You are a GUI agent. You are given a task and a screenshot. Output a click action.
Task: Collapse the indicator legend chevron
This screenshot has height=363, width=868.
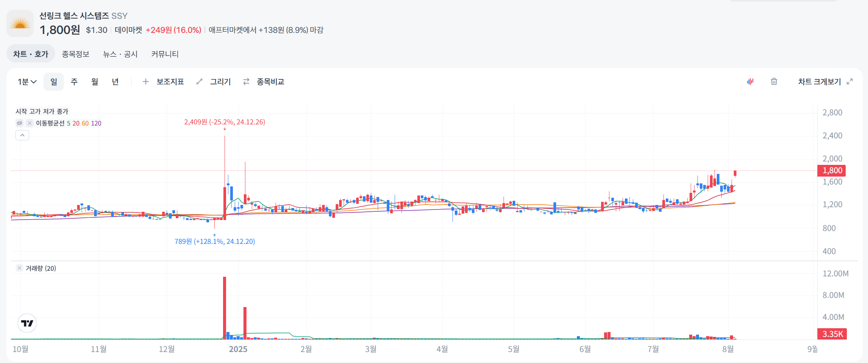(22, 135)
